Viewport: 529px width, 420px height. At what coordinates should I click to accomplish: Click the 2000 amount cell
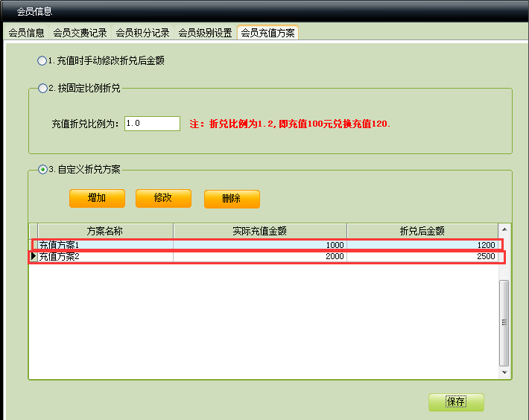pos(260,256)
